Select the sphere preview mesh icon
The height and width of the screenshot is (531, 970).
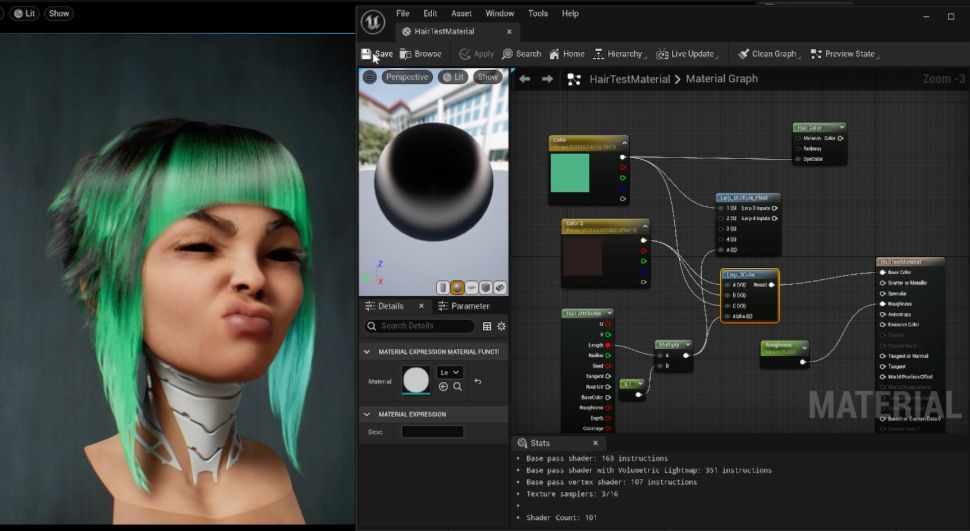pos(457,287)
